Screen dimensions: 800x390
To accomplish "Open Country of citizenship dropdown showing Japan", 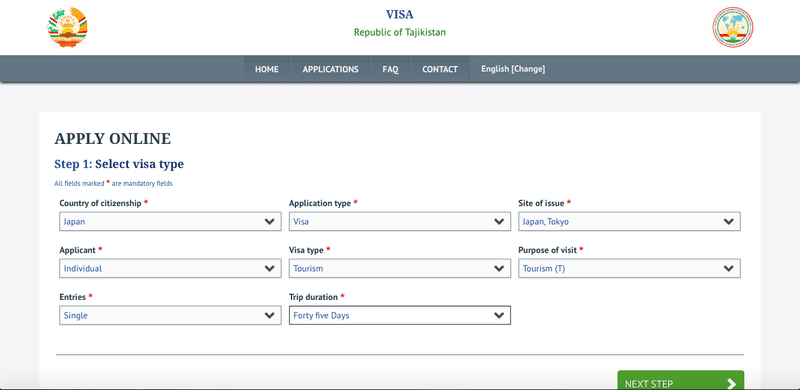I will click(x=170, y=222).
